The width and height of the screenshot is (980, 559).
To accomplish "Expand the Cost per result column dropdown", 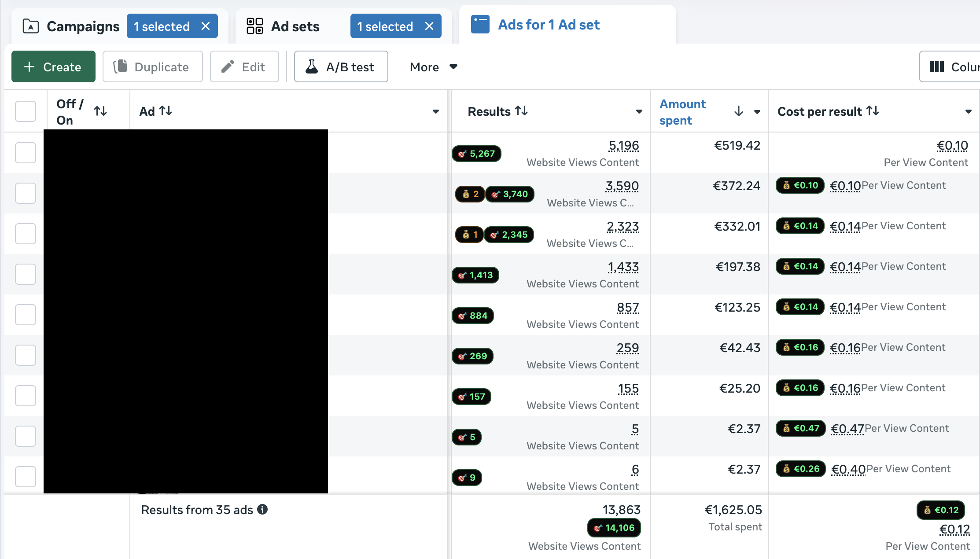I will 968,111.
